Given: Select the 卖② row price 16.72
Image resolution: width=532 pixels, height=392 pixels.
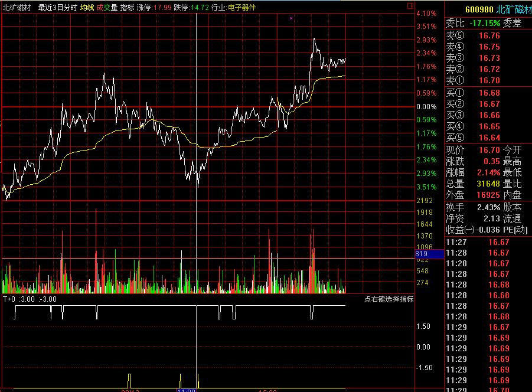Looking at the screenshot, I should click(x=489, y=69).
